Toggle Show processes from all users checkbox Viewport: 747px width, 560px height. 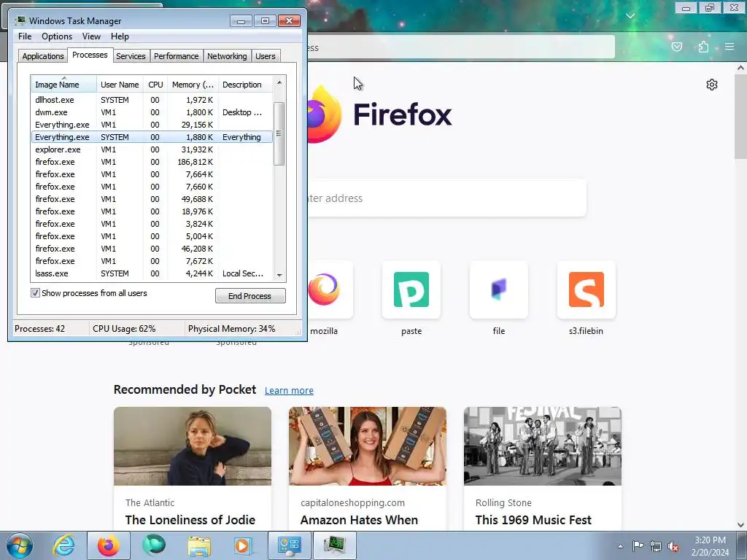click(x=35, y=293)
